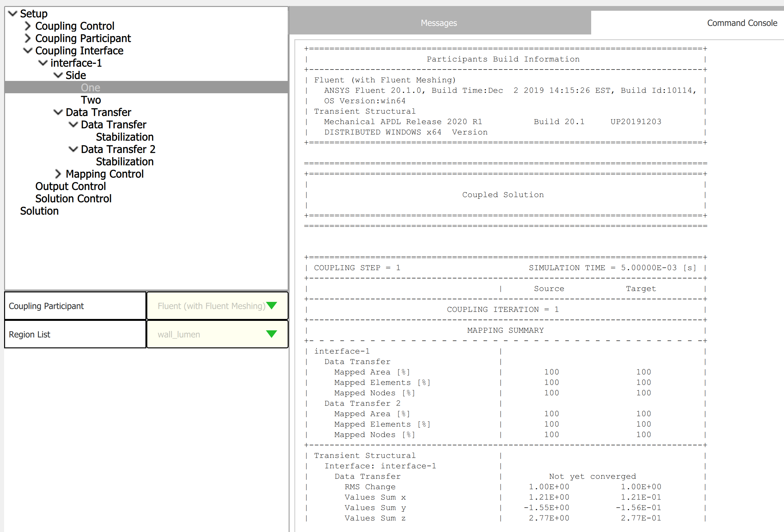Collapse the Side node chevron
Screen dimensions: 784x532
pos(58,75)
